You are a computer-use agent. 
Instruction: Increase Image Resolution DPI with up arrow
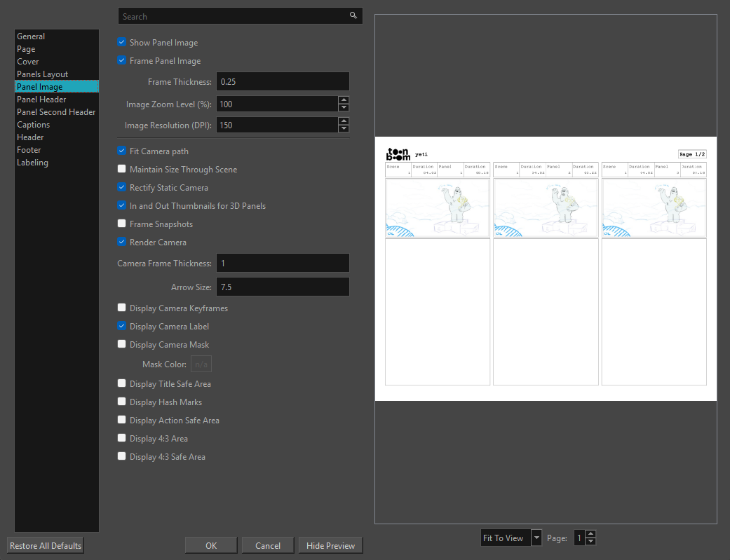(344, 121)
